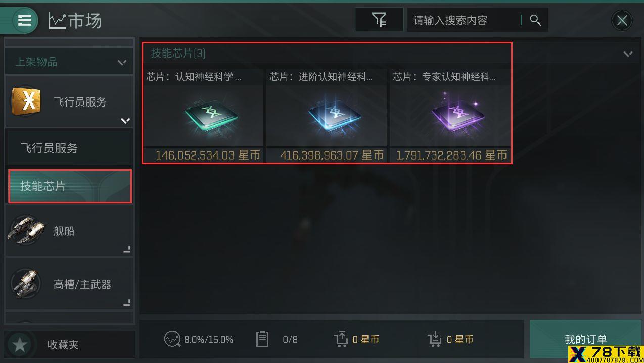Open 收藏夹 favorites star icon
This screenshot has width=644, height=363.
coord(20,345)
